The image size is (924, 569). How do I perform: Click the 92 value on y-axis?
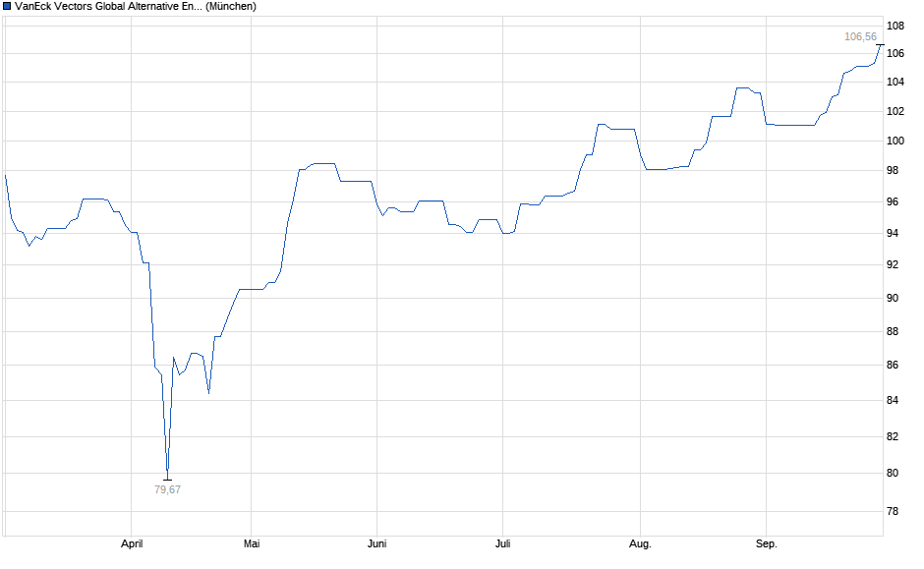[893, 264]
